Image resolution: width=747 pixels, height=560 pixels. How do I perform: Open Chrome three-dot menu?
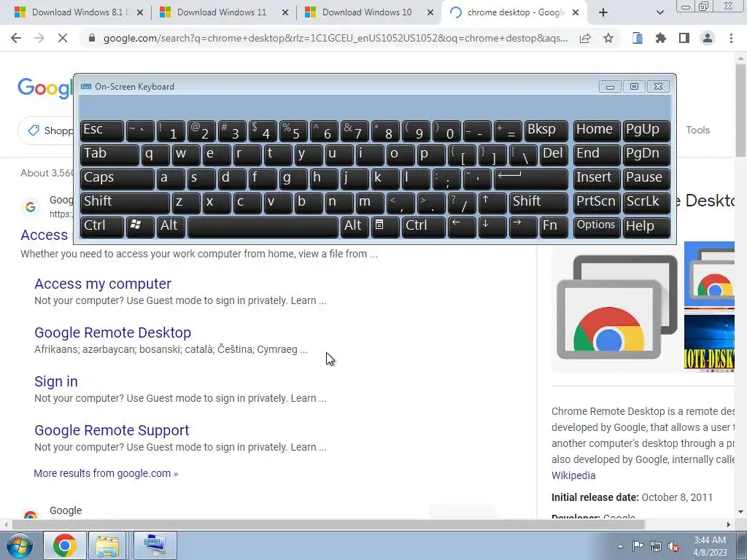(731, 38)
